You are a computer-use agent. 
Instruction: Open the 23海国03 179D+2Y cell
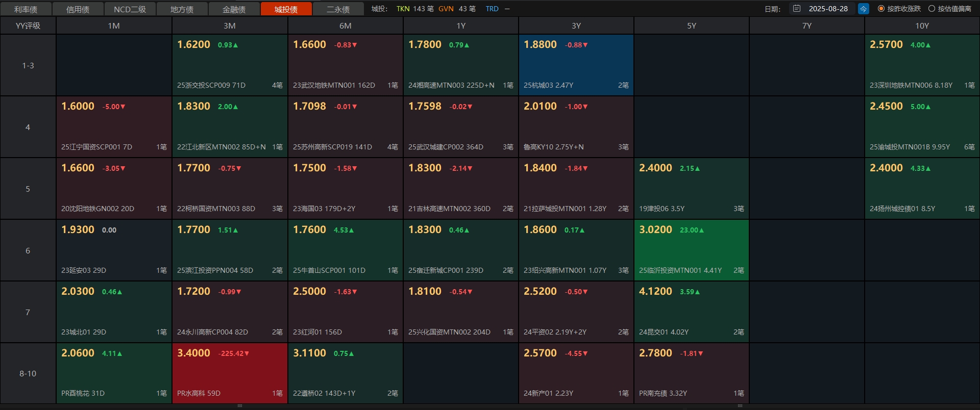[x=345, y=189]
